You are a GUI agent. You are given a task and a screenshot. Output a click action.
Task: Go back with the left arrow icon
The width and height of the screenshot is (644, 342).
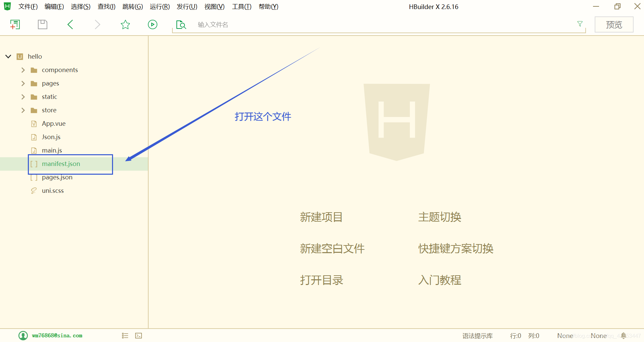(x=70, y=24)
